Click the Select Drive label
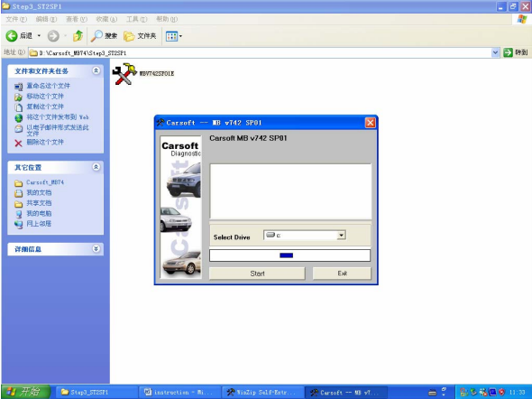This screenshot has width=532, height=399. point(232,237)
